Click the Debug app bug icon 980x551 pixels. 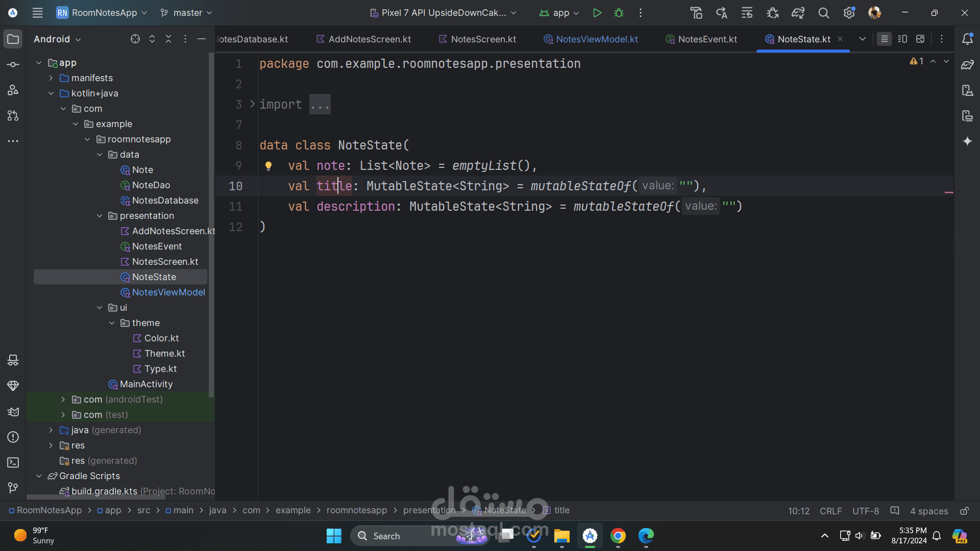[x=619, y=13]
